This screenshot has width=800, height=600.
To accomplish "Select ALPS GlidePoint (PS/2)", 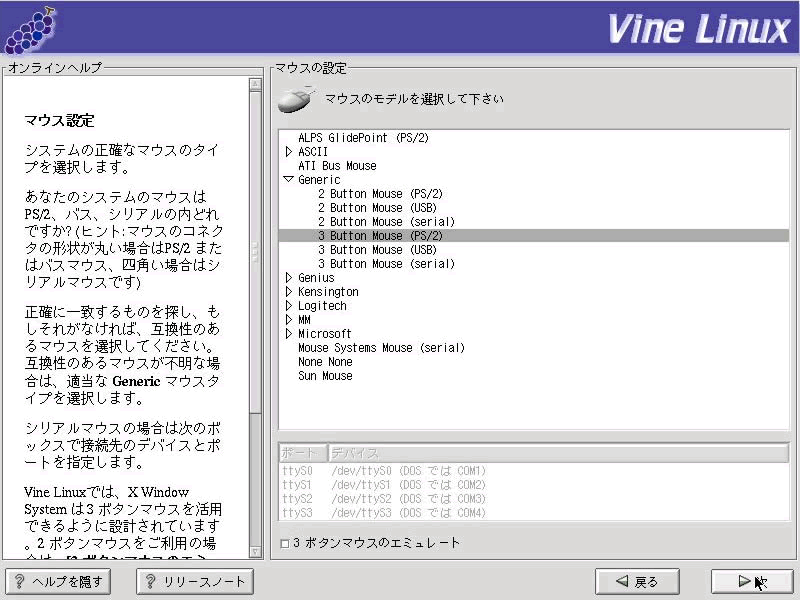I will [x=363, y=138].
